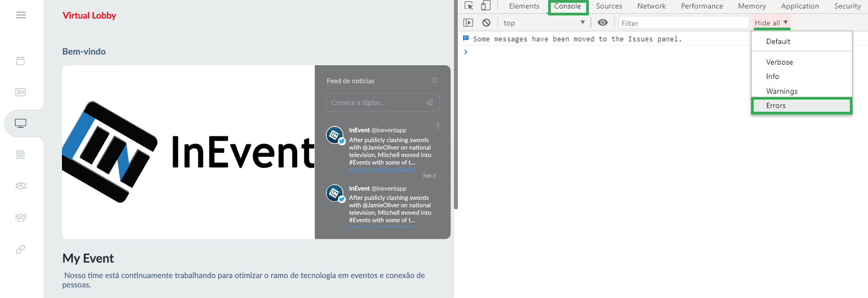Collapse the news feed panel icon
Viewport: 868px width, 298px height.
pyautogui.click(x=435, y=80)
